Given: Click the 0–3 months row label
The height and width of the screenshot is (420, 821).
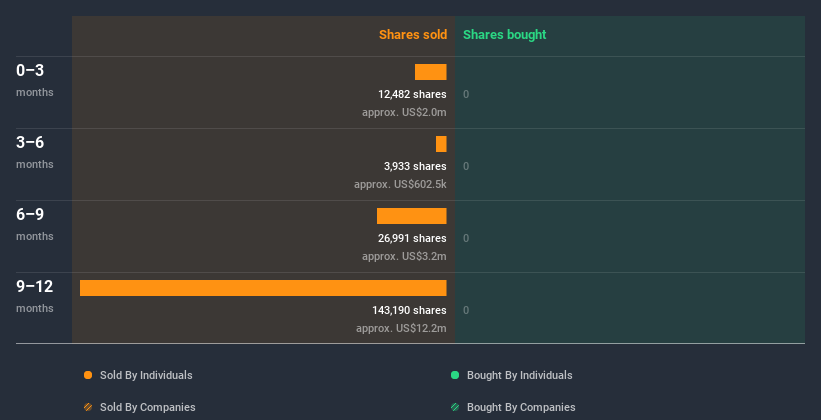Looking at the screenshot, I should (x=35, y=80).
